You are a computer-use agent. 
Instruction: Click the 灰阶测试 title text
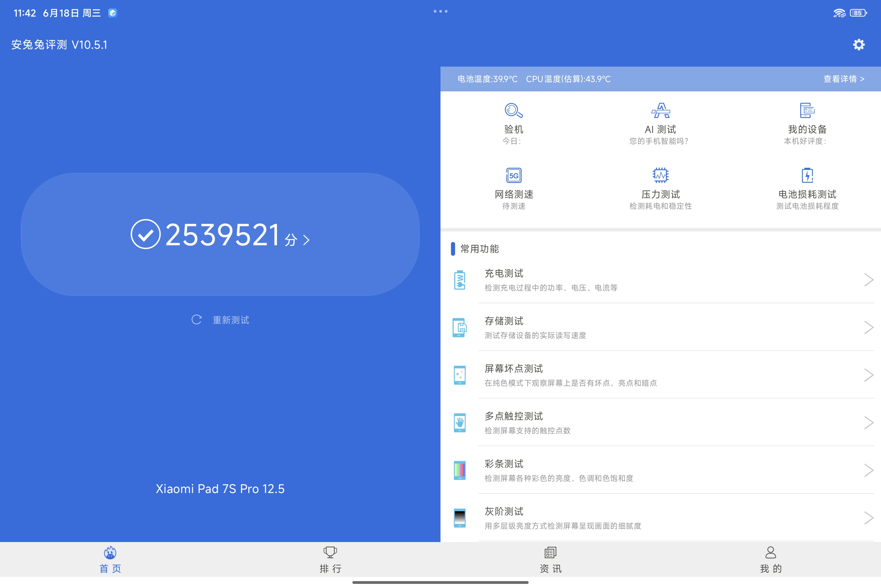504,511
